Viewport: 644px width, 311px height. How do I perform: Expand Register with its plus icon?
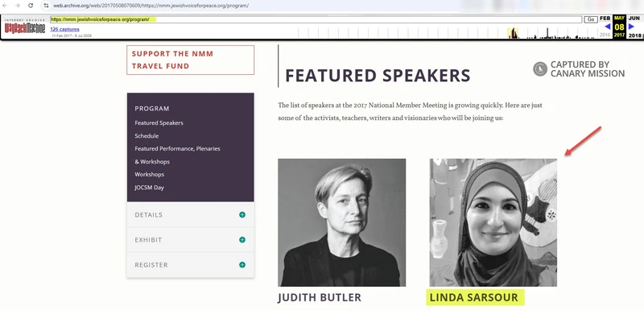[x=242, y=264]
